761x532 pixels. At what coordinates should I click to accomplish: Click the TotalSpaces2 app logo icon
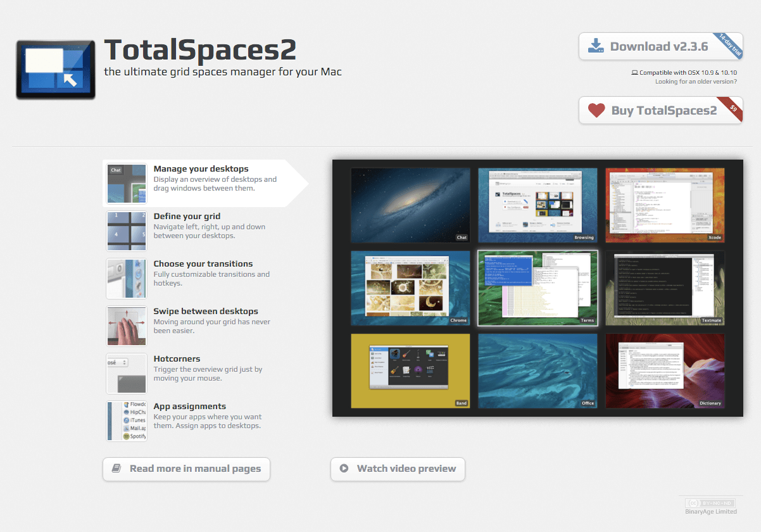pyautogui.click(x=56, y=70)
